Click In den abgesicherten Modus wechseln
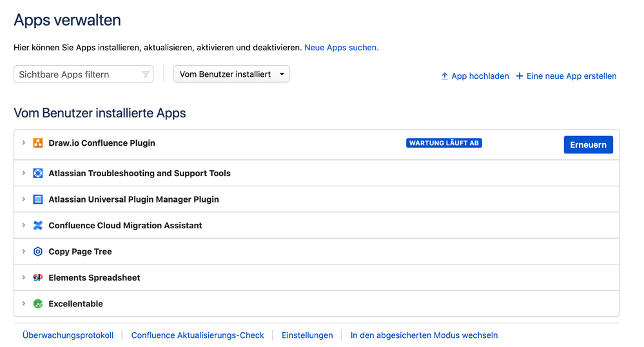This screenshot has width=644, height=347. (x=424, y=335)
